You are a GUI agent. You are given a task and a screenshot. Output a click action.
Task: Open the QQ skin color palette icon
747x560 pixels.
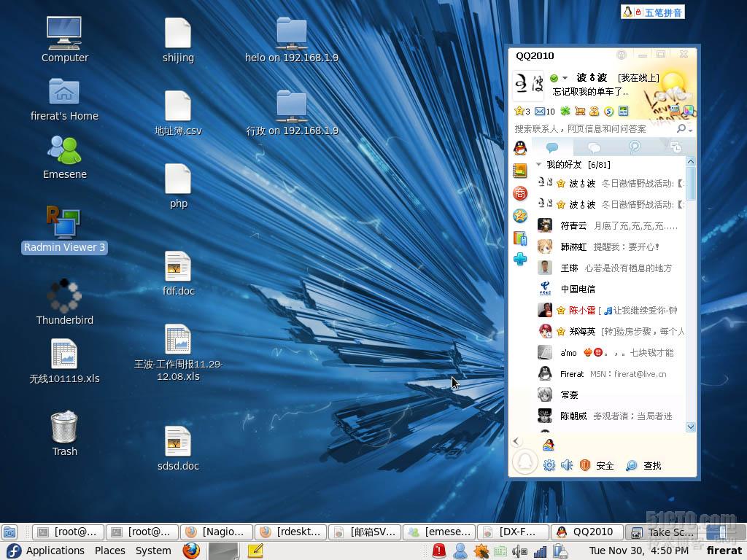pos(689,111)
